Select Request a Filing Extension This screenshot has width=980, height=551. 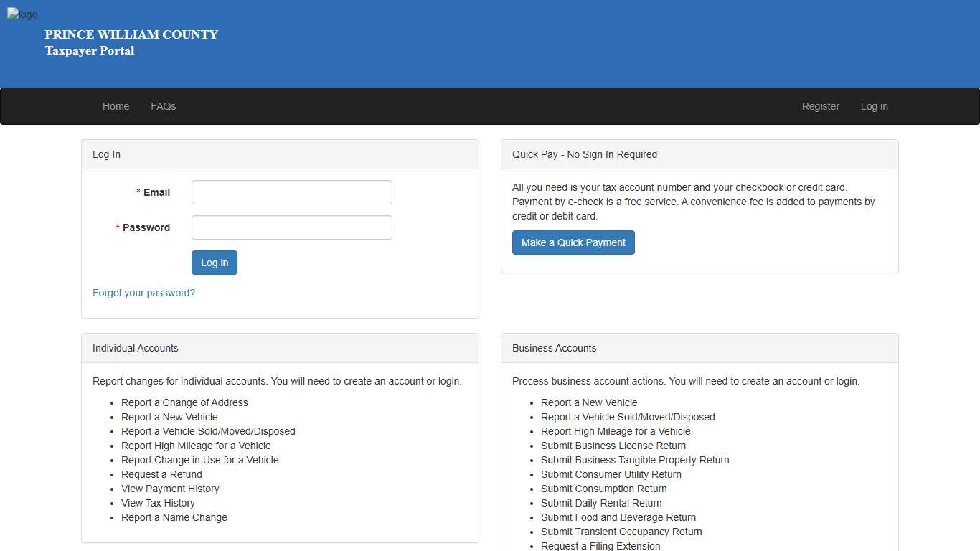point(600,546)
